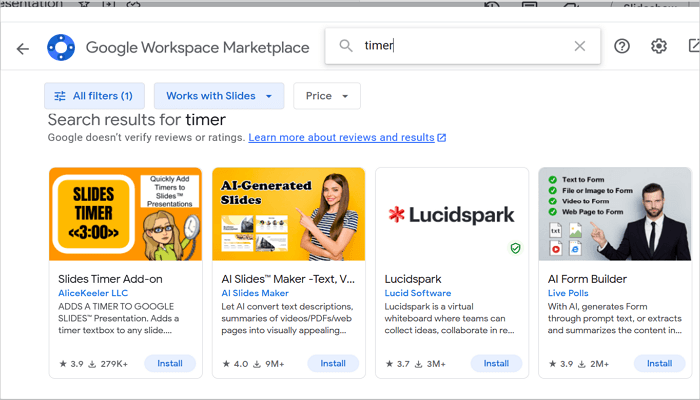Click the Google Workspace Marketplace logo
The image size is (700, 400).
(61, 47)
